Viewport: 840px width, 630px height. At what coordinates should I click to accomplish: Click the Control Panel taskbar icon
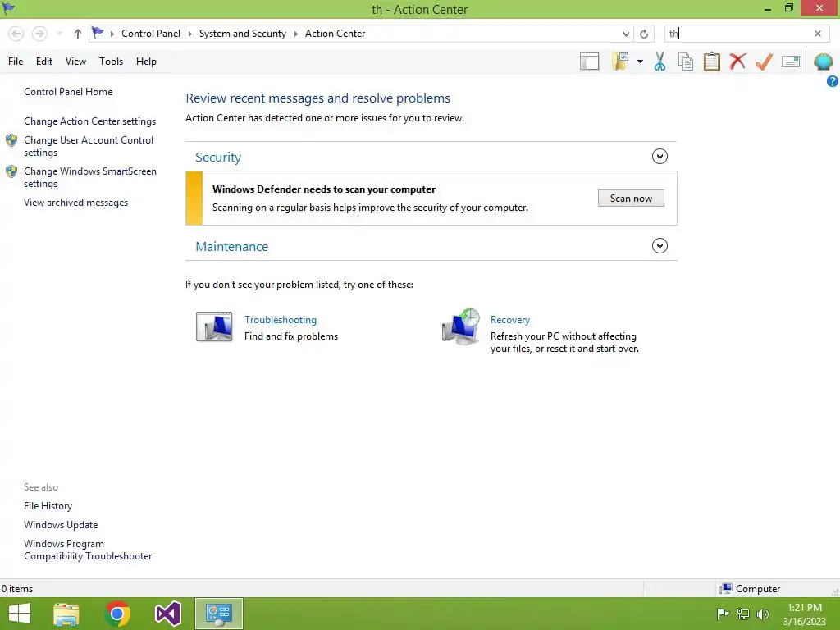point(218,614)
